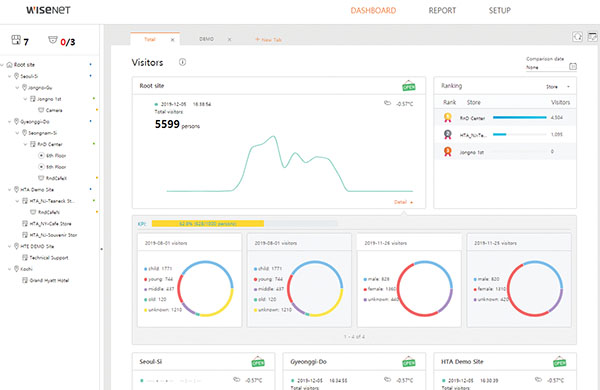Click the KPI progress bar
The image size is (600, 390).
(x=245, y=224)
